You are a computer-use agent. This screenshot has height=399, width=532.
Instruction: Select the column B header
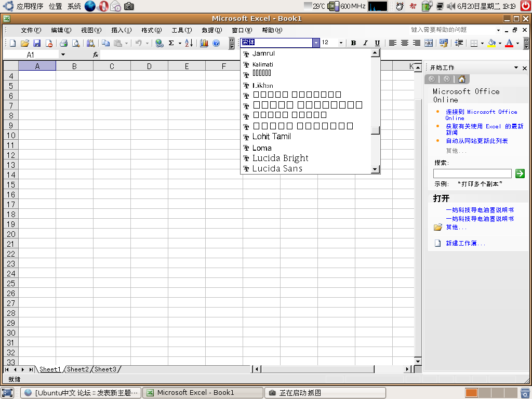click(74, 66)
